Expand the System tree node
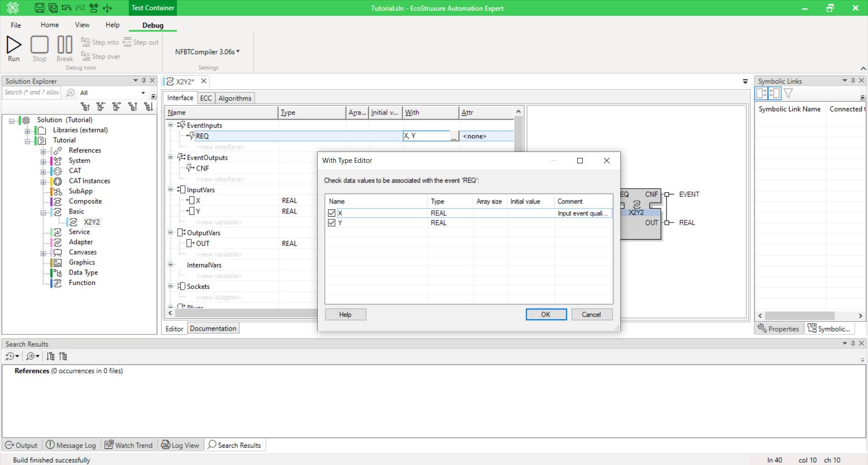868x465 pixels. tap(43, 161)
